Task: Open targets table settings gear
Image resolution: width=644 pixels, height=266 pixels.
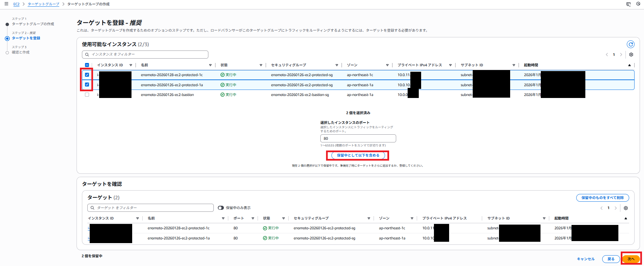Action: click(x=626, y=208)
